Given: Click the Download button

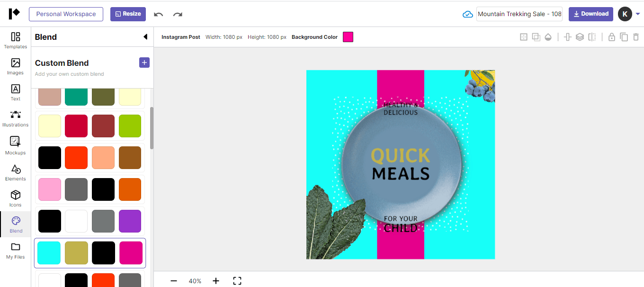Looking at the screenshot, I should (x=591, y=14).
